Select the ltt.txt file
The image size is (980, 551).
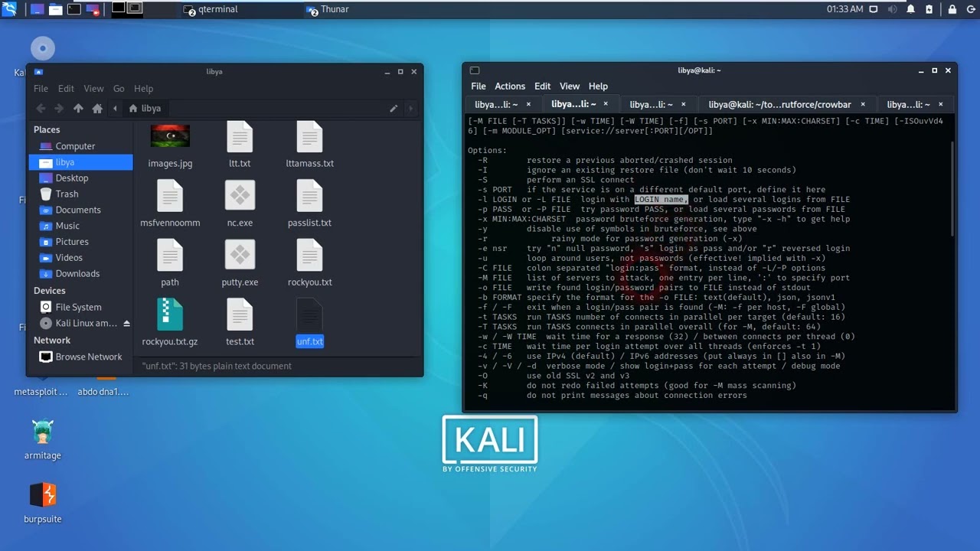(240, 145)
